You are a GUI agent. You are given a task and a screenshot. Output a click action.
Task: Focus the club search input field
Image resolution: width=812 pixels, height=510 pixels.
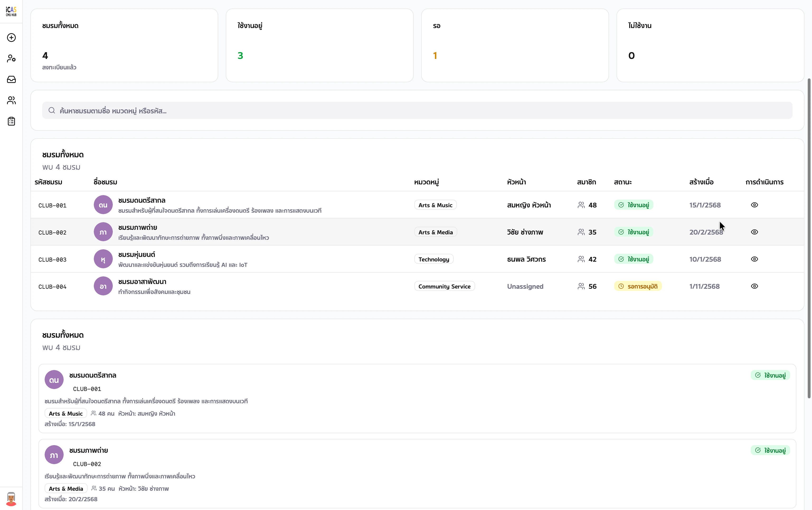tap(417, 110)
